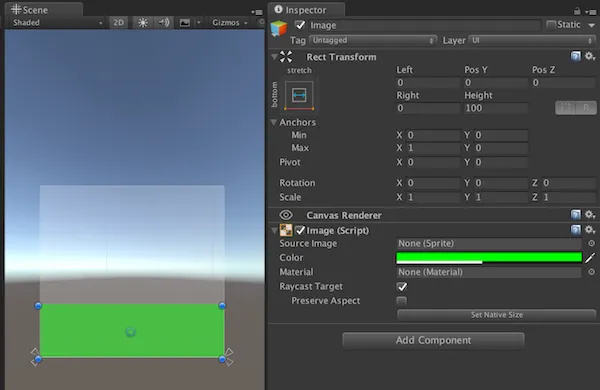Click the Height field showing 100

pos(496,108)
